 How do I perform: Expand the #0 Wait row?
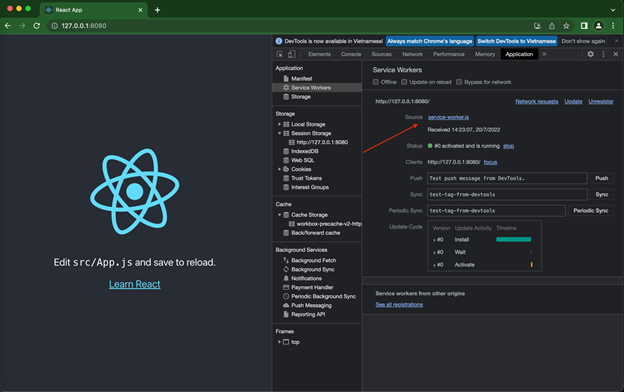click(x=434, y=252)
